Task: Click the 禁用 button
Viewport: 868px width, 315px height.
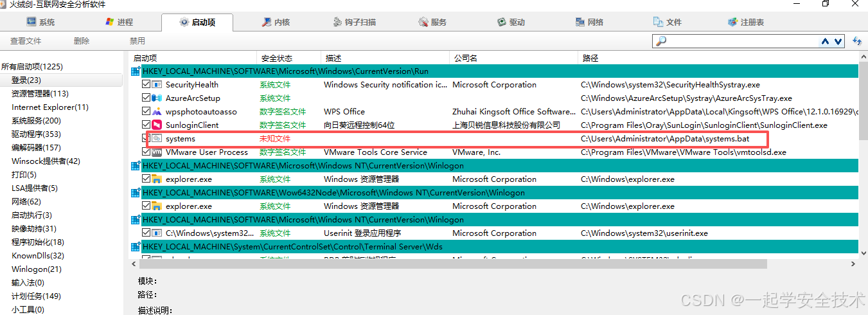Action: coord(137,41)
